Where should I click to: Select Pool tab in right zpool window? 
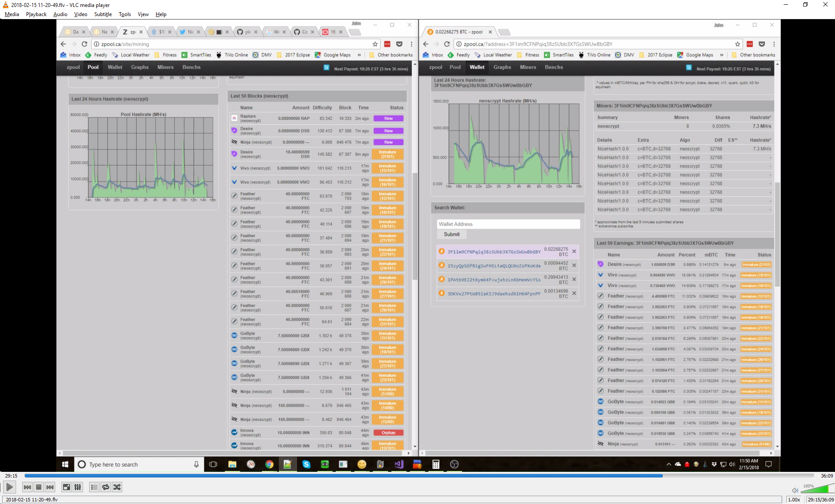click(455, 67)
